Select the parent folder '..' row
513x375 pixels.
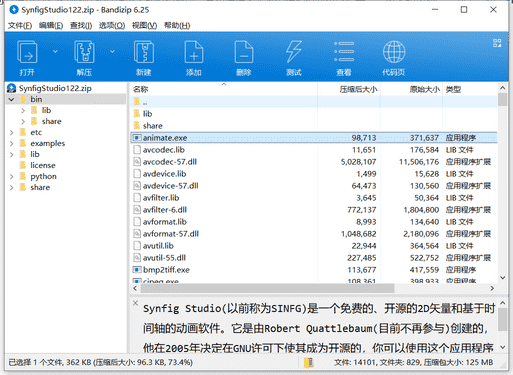[314, 102]
